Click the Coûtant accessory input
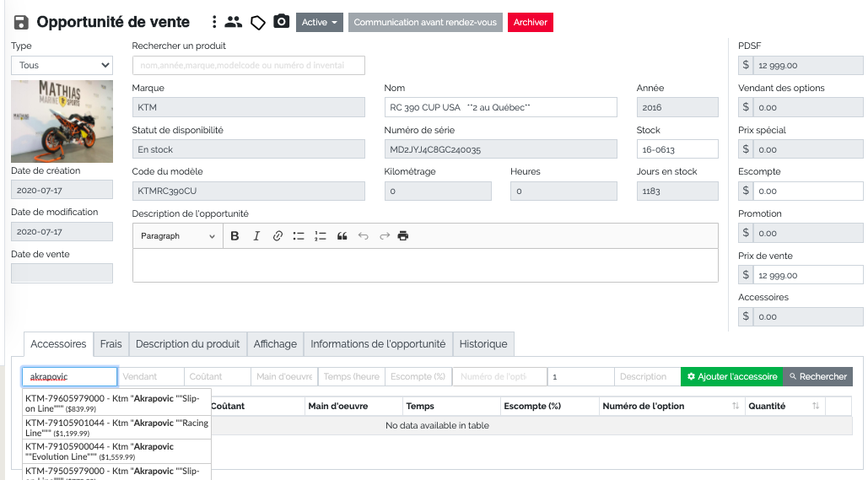This screenshot has width=868, height=480. tap(218, 376)
